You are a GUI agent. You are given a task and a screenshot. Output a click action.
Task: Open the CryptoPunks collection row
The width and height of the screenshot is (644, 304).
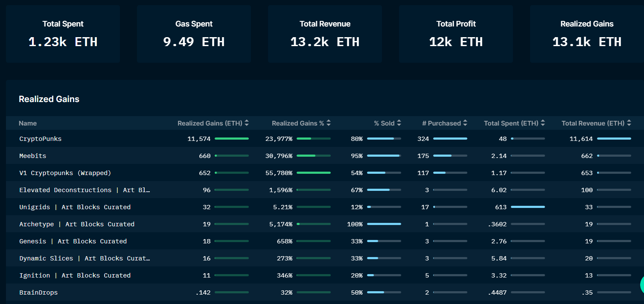point(325,139)
